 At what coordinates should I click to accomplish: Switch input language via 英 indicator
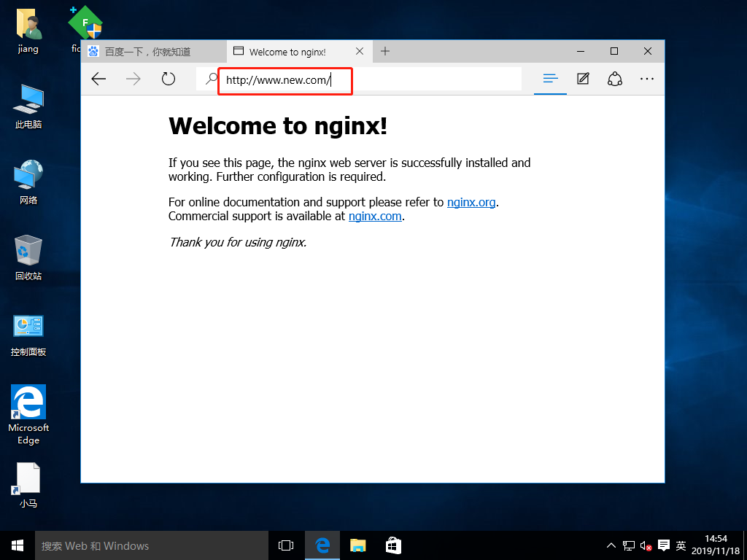click(x=681, y=545)
